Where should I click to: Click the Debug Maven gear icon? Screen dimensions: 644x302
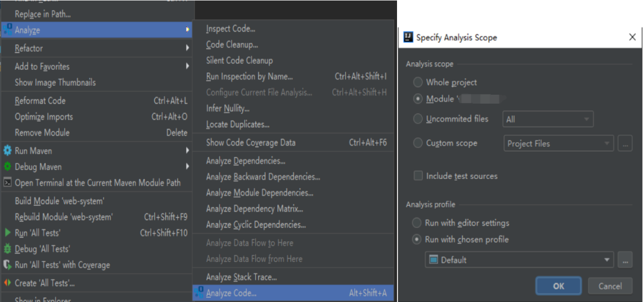(x=8, y=167)
